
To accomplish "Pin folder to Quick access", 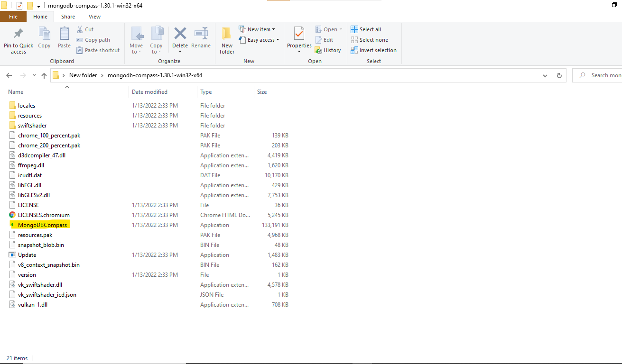I will click(19, 41).
